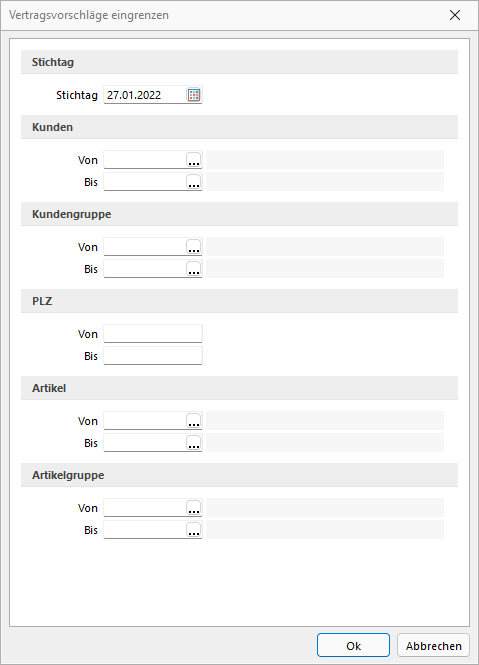Browse Artikelgruppe Von selection button
The width and height of the screenshot is (479, 665).
(x=194, y=508)
